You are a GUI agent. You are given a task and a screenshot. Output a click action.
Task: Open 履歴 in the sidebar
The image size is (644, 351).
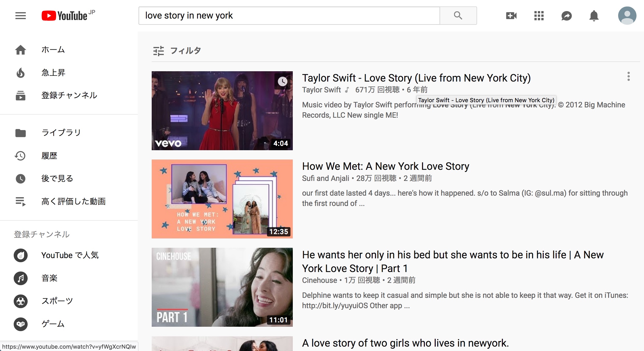[x=49, y=156]
